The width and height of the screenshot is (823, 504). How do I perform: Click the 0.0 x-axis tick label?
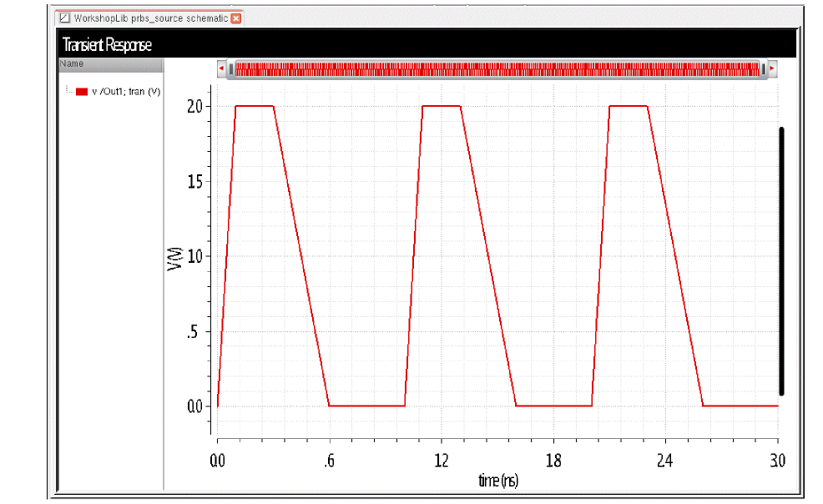tap(217, 461)
